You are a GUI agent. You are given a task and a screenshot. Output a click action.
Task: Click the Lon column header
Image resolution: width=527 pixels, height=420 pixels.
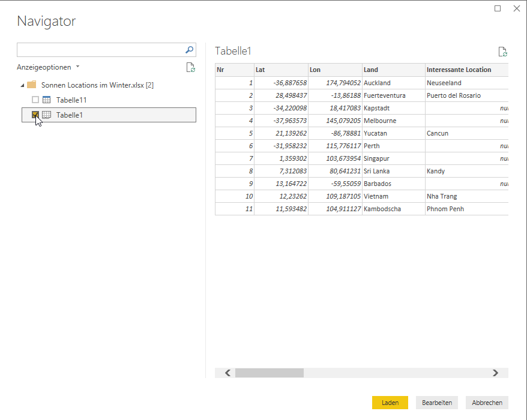coord(335,70)
